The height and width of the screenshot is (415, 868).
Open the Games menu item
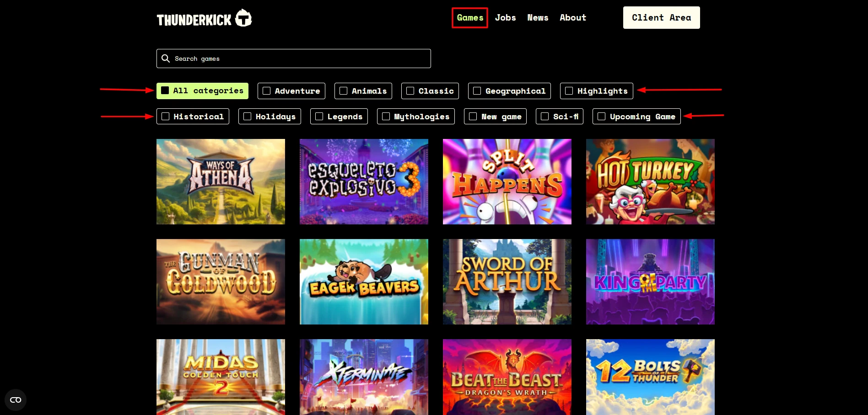click(470, 18)
